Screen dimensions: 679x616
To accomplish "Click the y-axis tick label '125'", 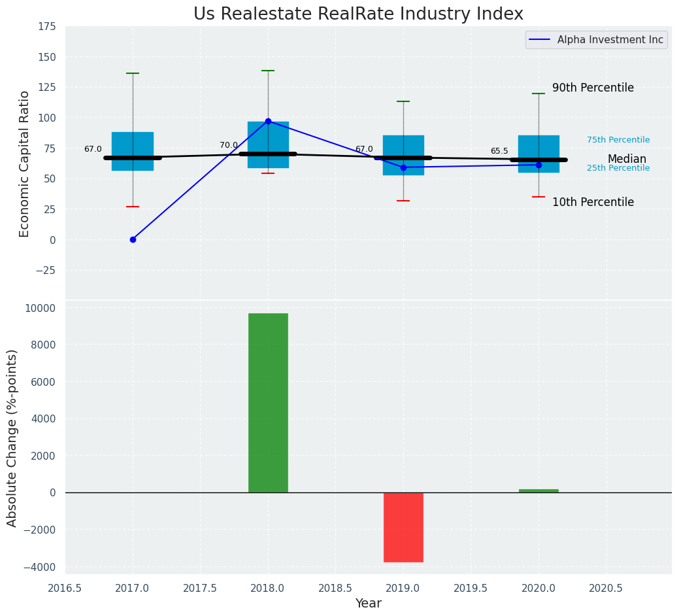I will [x=48, y=88].
